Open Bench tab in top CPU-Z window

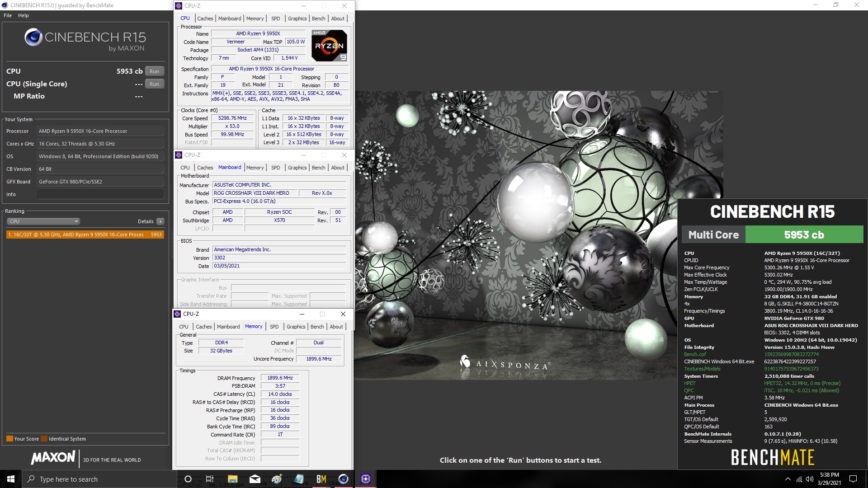click(x=319, y=19)
